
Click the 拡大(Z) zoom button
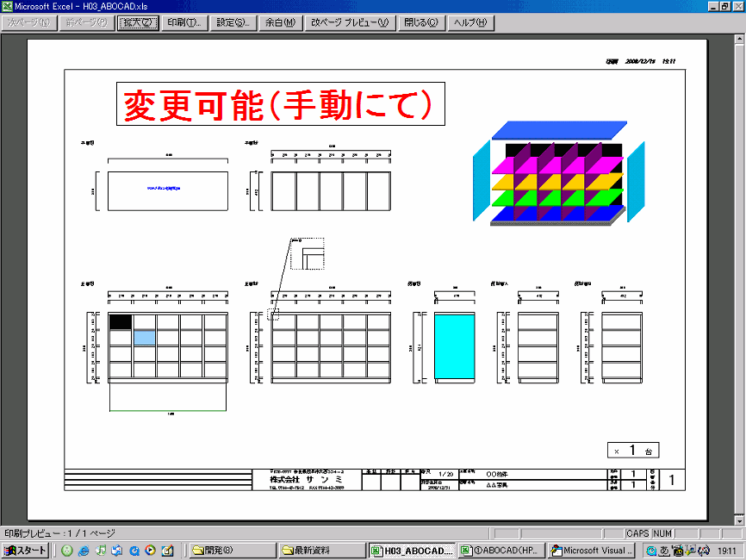138,22
